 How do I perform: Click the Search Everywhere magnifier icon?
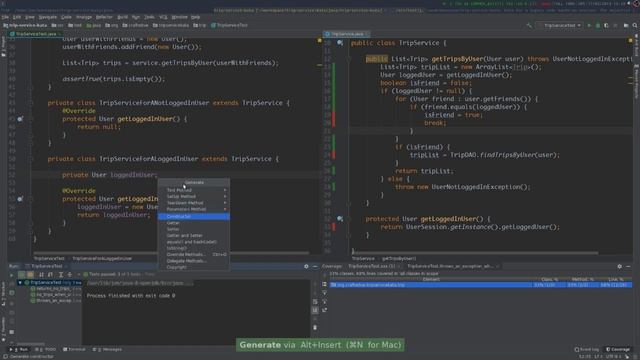click(x=635, y=25)
